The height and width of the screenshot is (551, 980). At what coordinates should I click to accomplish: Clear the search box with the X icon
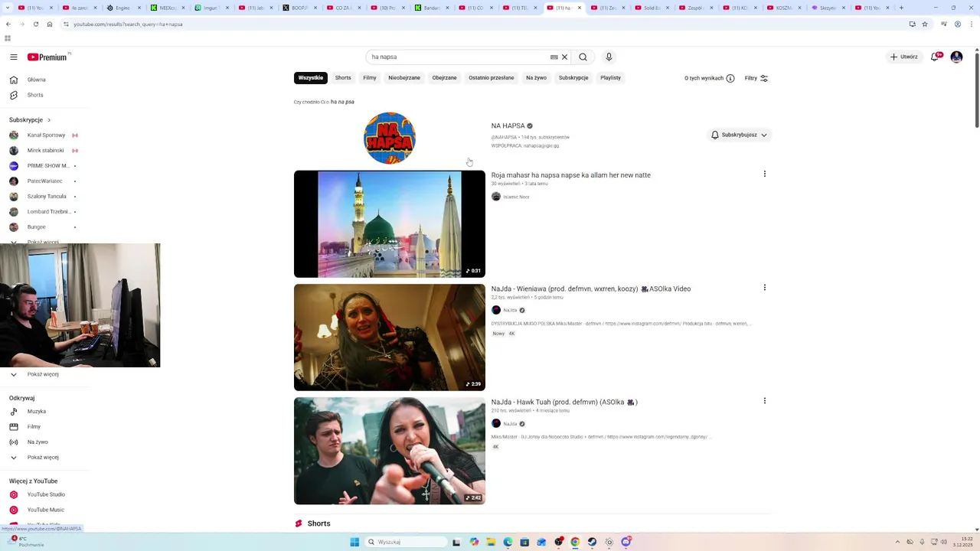coord(564,57)
